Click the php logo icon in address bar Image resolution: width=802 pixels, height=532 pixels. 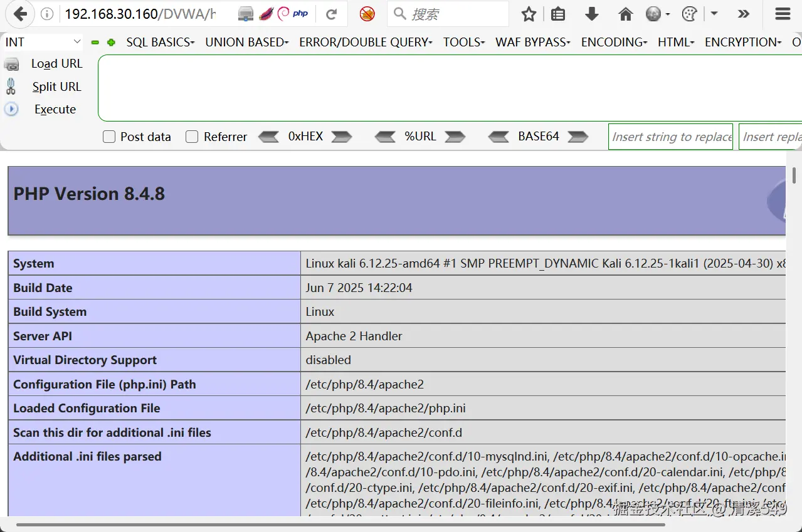point(300,13)
